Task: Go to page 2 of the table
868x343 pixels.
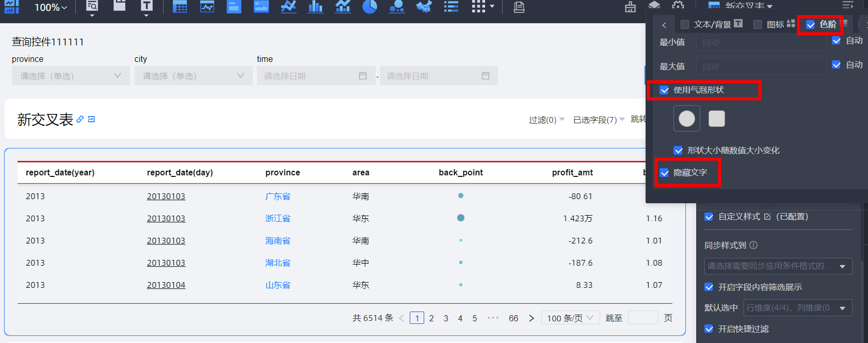Action: 431,318
